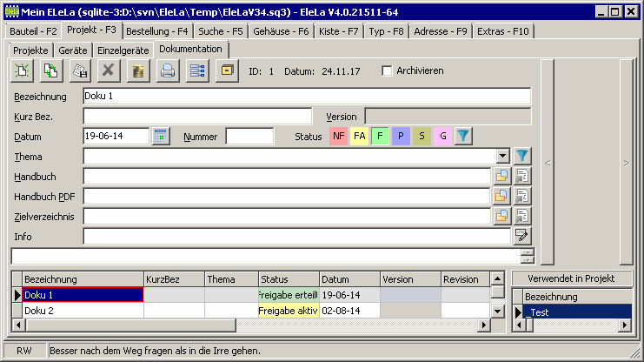
Task: Click into the Kurz Bez. input field
Action: point(197,116)
